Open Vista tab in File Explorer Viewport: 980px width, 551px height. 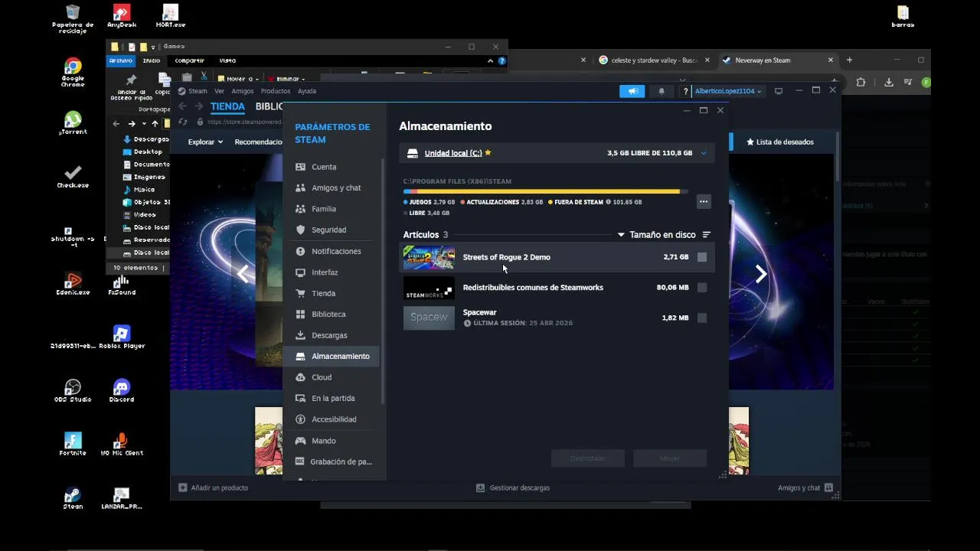(x=227, y=60)
